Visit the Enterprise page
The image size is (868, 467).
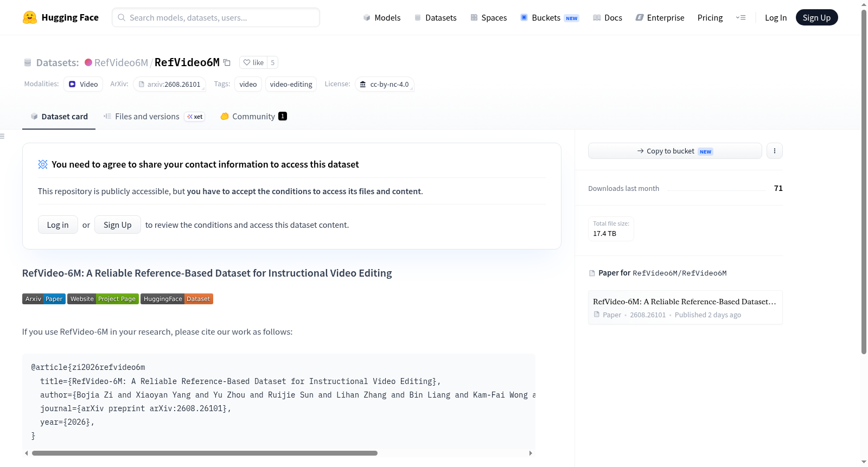[660, 17]
